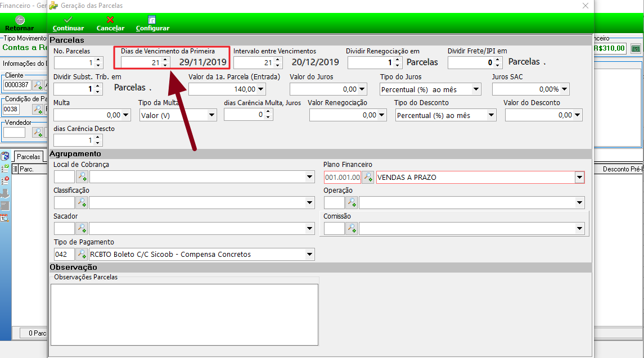Open the Classificação lookup icon
644x358 pixels.
(82, 202)
